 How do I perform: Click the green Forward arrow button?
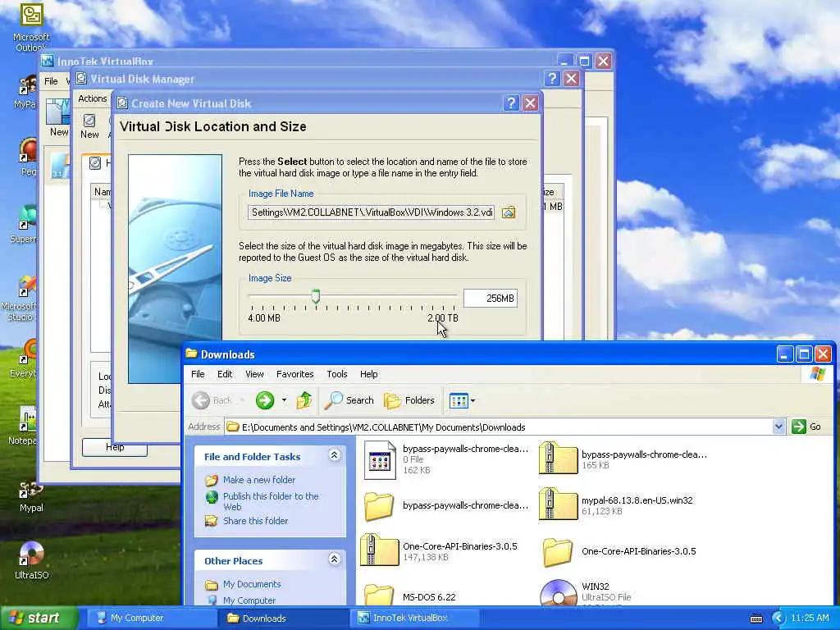(x=265, y=400)
